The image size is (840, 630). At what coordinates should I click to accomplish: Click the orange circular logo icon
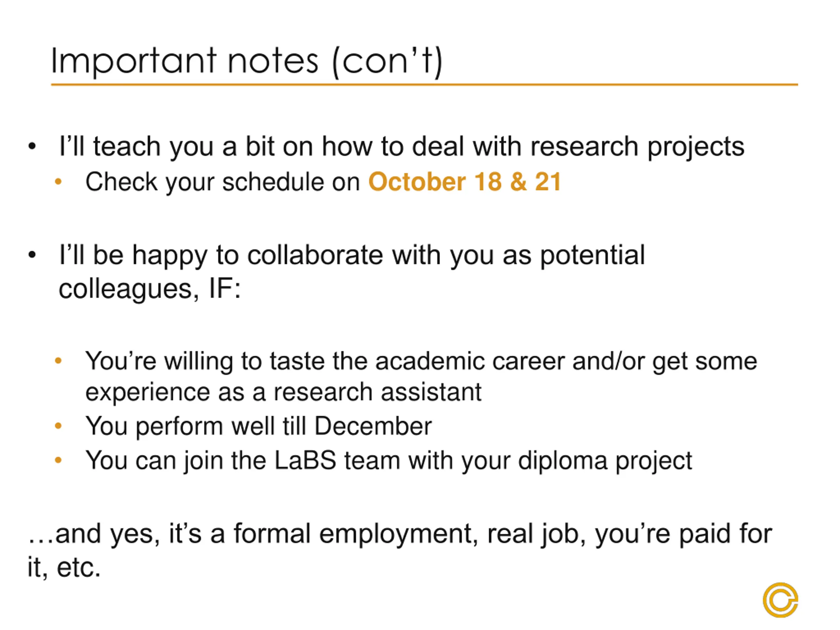(780, 599)
